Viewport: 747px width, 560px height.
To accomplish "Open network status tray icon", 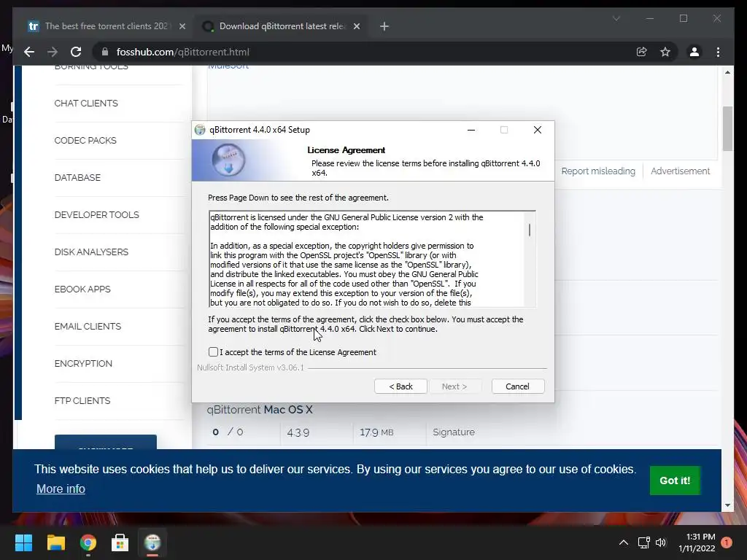I will (x=643, y=542).
